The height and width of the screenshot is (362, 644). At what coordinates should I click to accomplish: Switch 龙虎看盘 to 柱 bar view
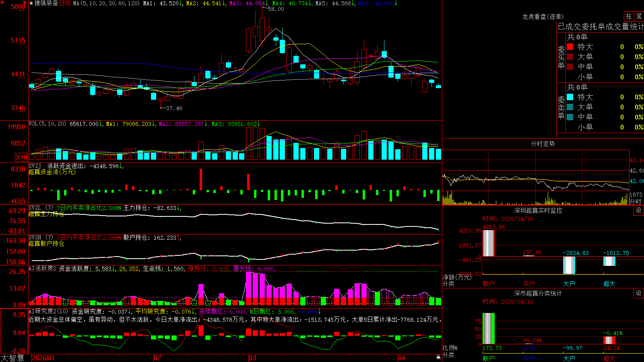point(629,16)
